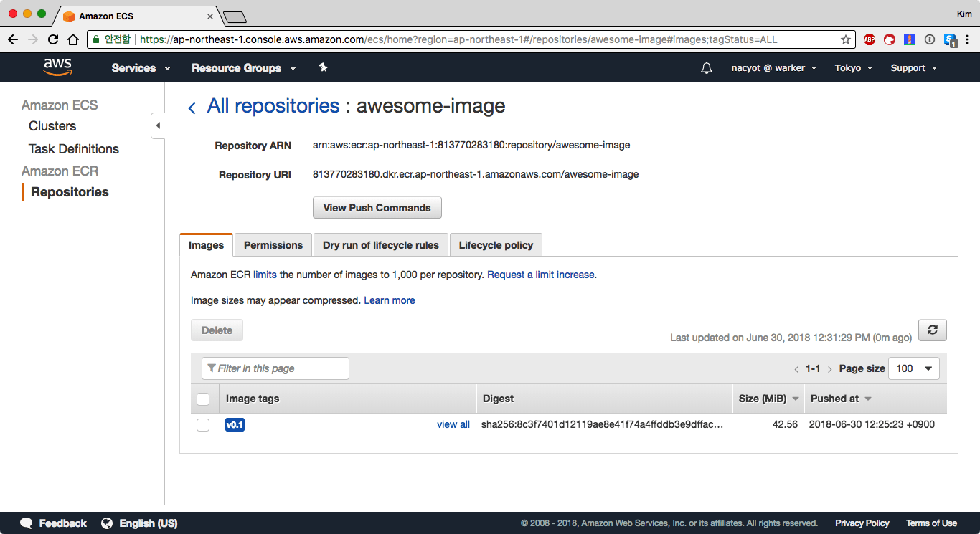Open the Page size dropdown
Image resolution: width=980 pixels, height=534 pixels.
click(x=913, y=368)
